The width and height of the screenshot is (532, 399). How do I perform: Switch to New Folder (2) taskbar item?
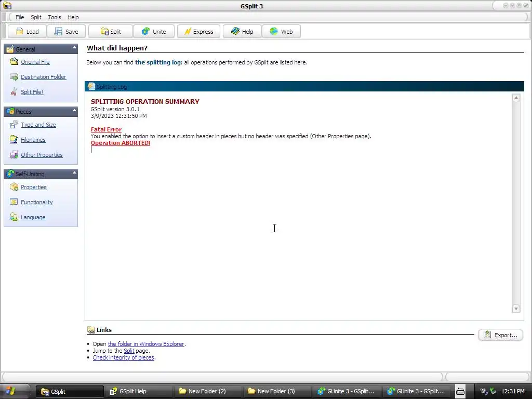(208, 391)
